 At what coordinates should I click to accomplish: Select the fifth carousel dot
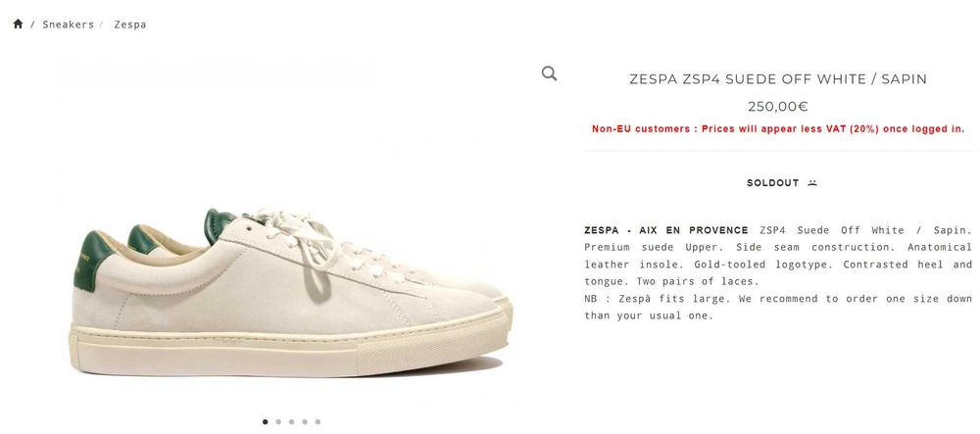318,421
